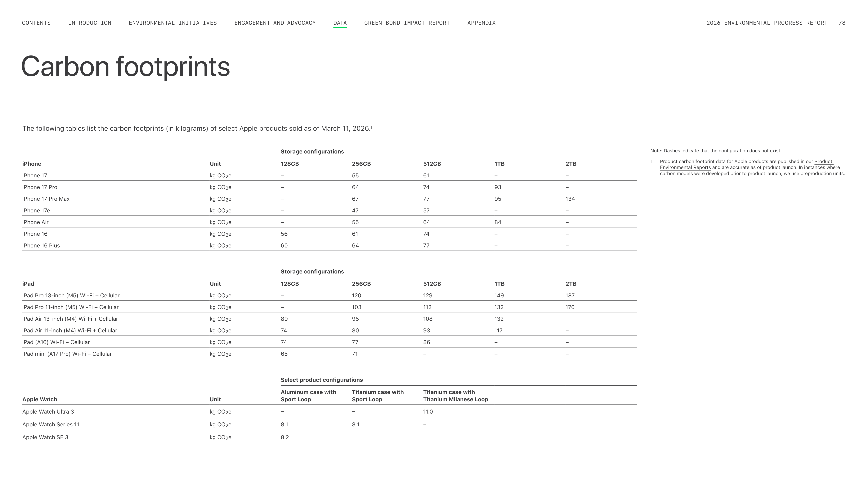Screen dimensions: 868x488
Task: Click value 149 in iPad Pro 13-inch row
Action: [499, 295]
